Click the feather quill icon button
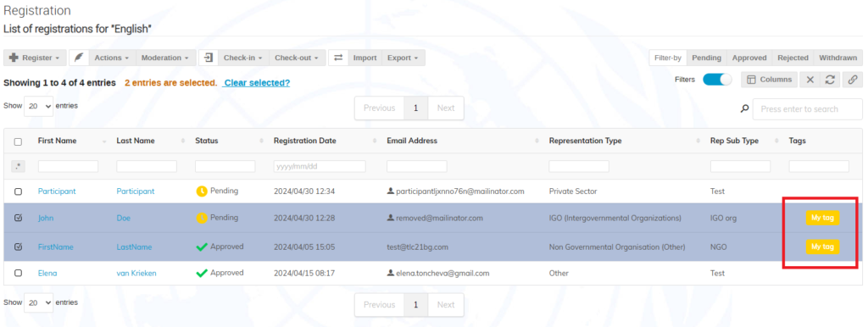 click(79, 58)
